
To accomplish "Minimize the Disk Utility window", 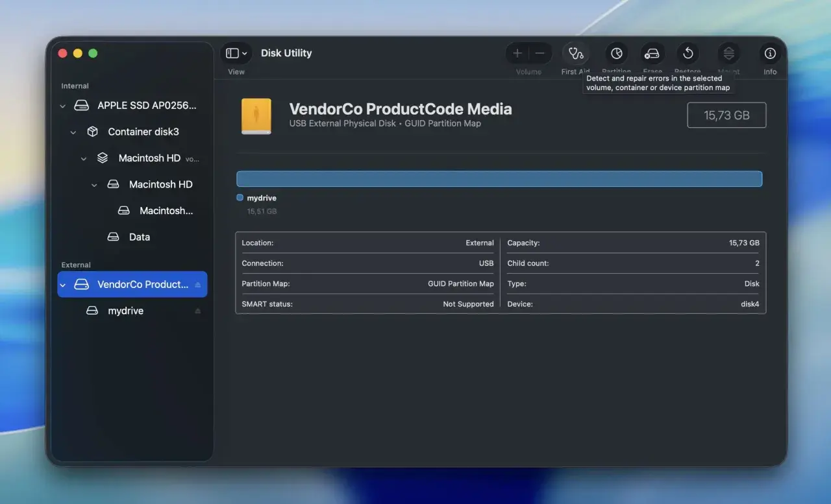I will pos(78,53).
